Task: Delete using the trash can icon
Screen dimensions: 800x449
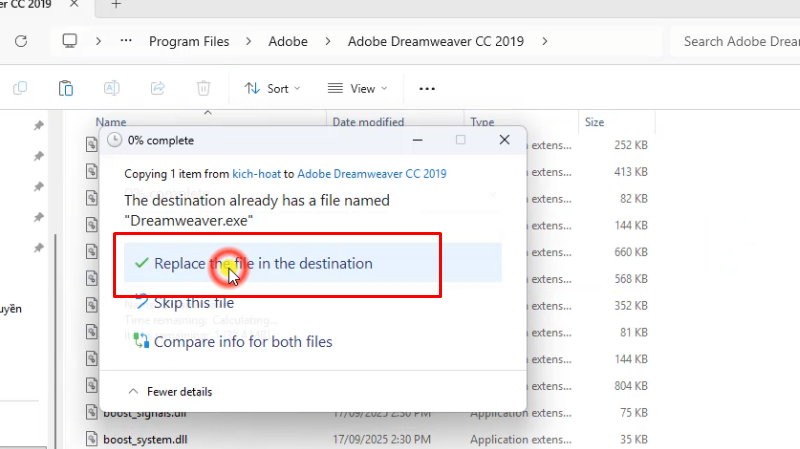Action: pyautogui.click(x=204, y=88)
